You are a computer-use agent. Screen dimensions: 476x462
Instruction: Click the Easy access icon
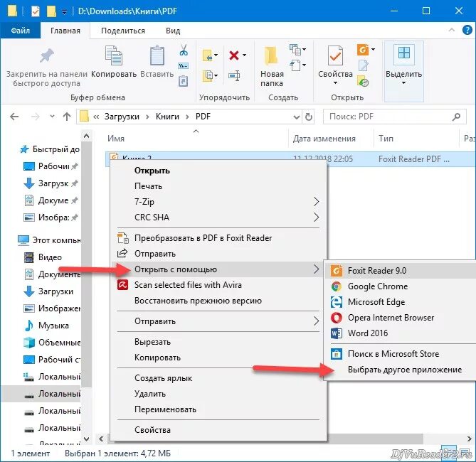click(x=295, y=65)
